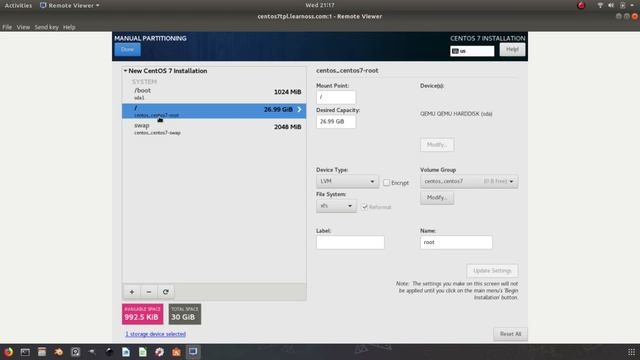Open the Device Type LVM dropdown

coord(347,181)
